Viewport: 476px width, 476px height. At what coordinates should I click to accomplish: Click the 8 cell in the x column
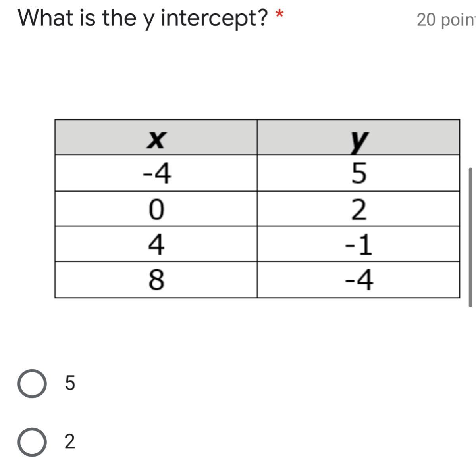[156, 280]
